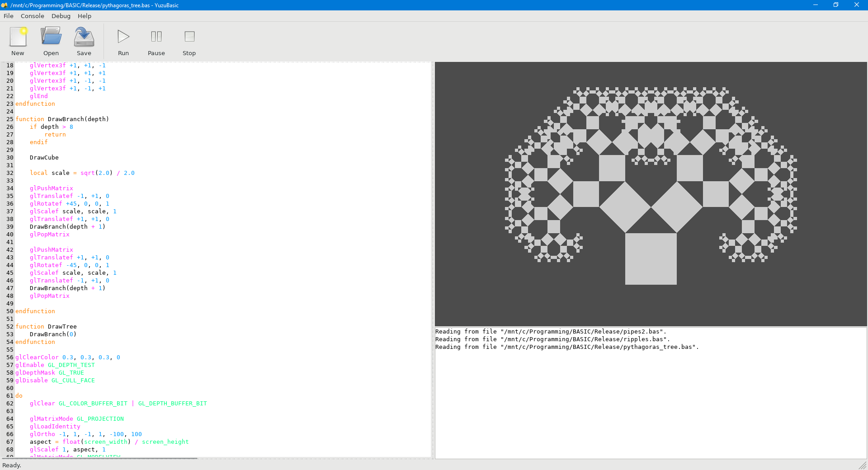Click the YuzuBasic app icon in title bar
Image resolution: width=868 pixels, height=470 pixels.
tap(5, 5)
